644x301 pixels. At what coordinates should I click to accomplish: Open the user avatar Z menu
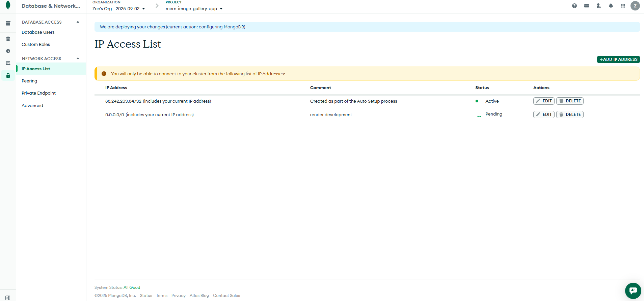click(x=635, y=6)
